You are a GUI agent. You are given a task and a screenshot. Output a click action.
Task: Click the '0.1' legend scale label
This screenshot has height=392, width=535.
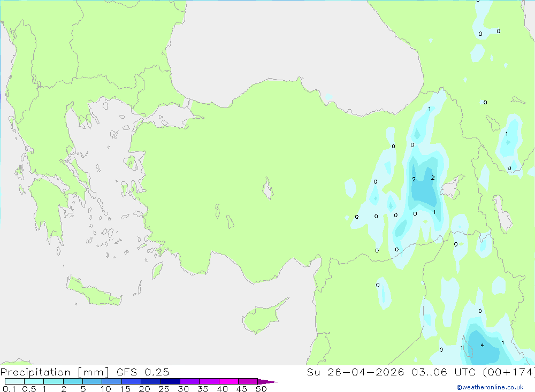(9, 389)
